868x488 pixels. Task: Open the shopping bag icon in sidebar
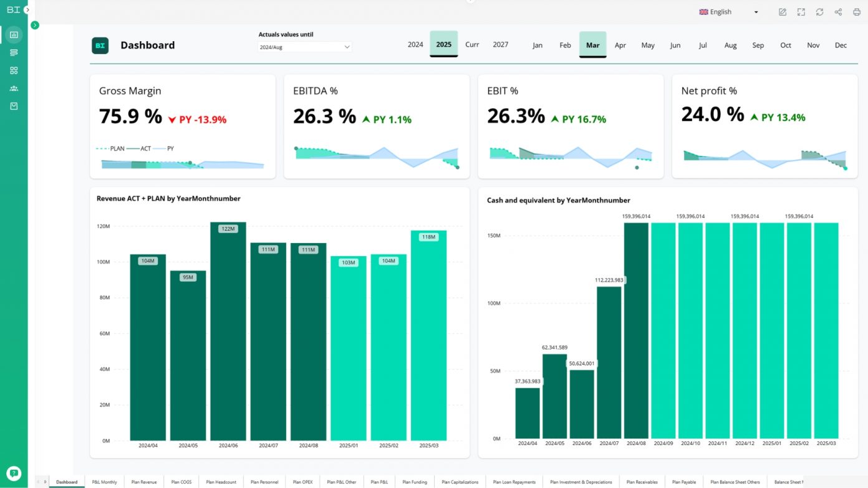click(x=14, y=107)
